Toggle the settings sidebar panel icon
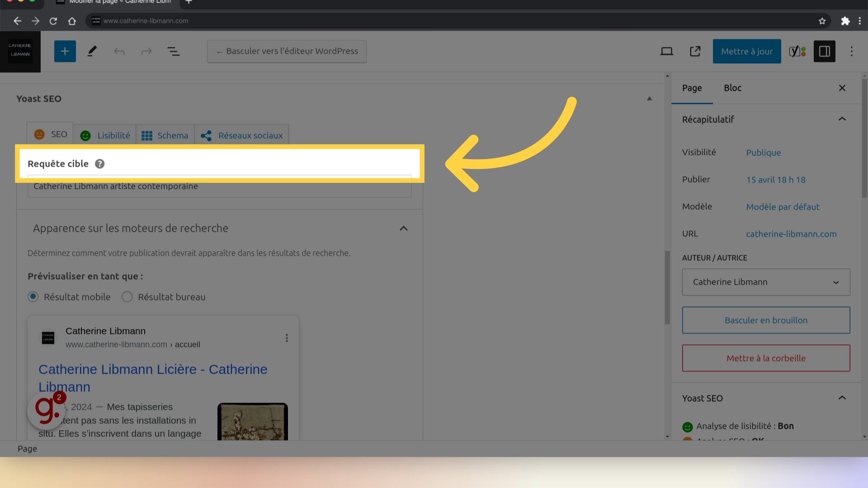 (x=825, y=52)
